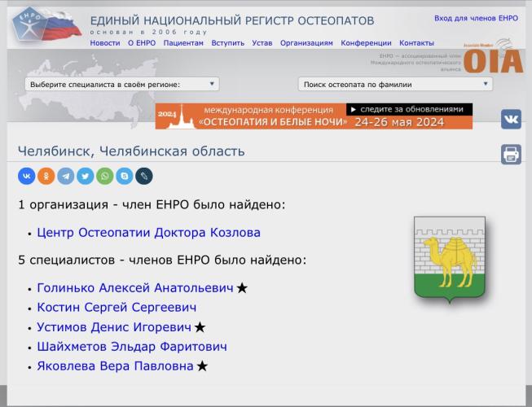
Task: Share page via Skype icon
Action: click(125, 176)
